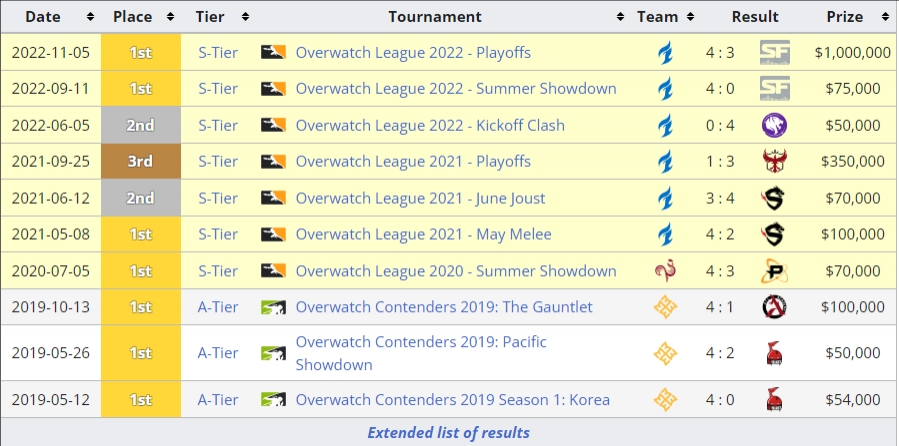This screenshot has width=899, height=446.
Task: Open Extended list of results link
Action: point(448,432)
